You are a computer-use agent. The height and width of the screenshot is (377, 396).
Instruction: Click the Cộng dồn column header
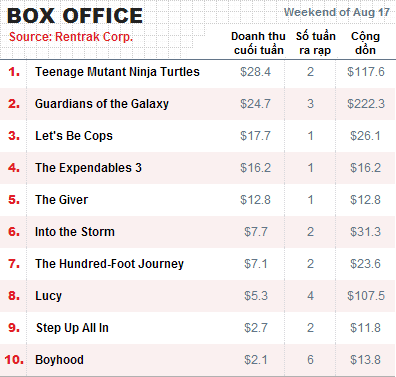(365, 43)
